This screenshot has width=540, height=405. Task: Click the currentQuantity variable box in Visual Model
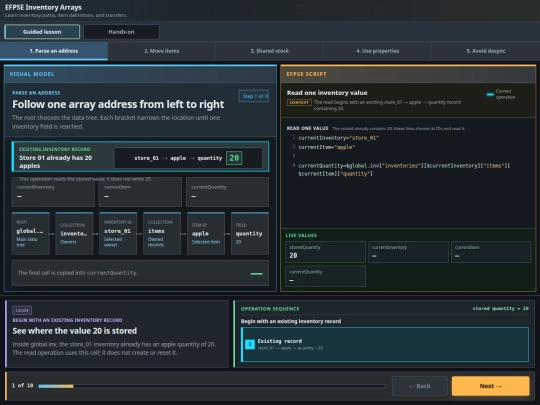227,192
